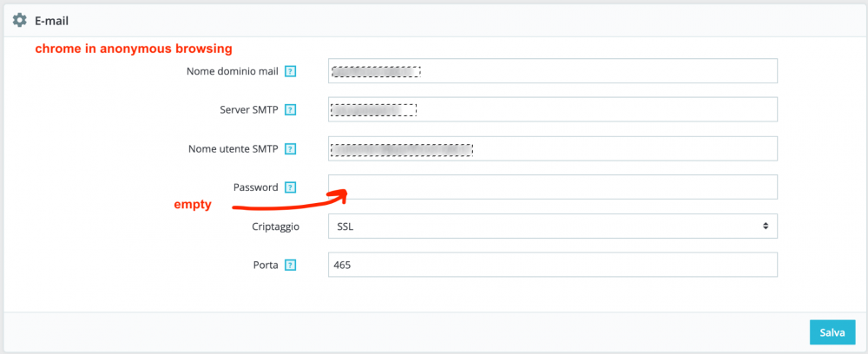This screenshot has height=354, width=868.
Task: Show the help hint beside Porta
Action: click(x=290, y=265)
